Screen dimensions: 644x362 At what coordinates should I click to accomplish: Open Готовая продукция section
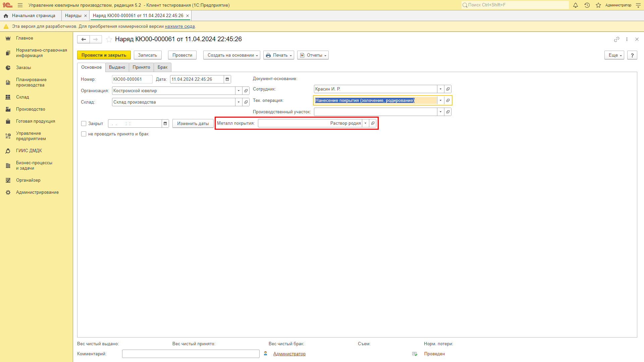(36, 121)
